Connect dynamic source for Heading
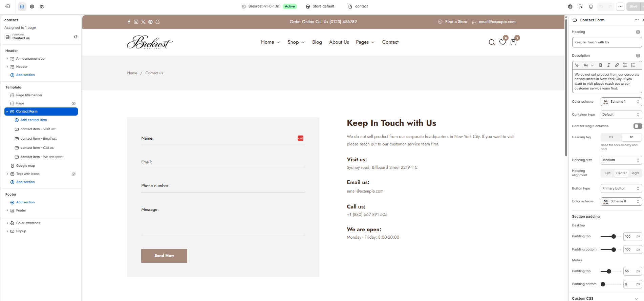This screenshot has height=301, width=644. (x=638, y=32)
